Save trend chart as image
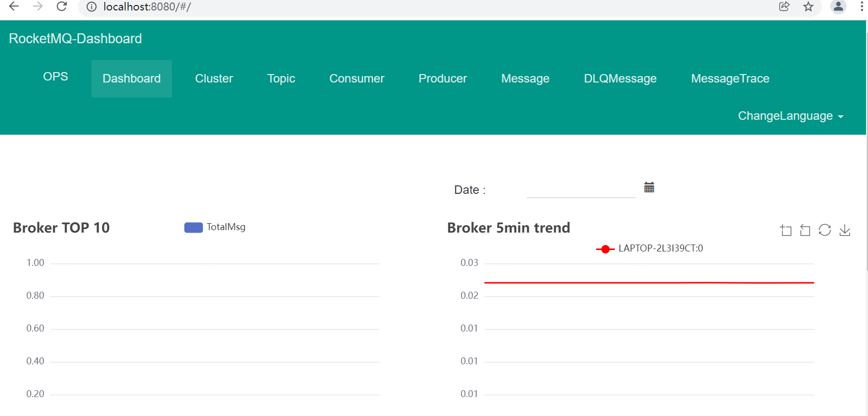Image resolution: width=868 pixels, height=416 pixels. point(845,230)
